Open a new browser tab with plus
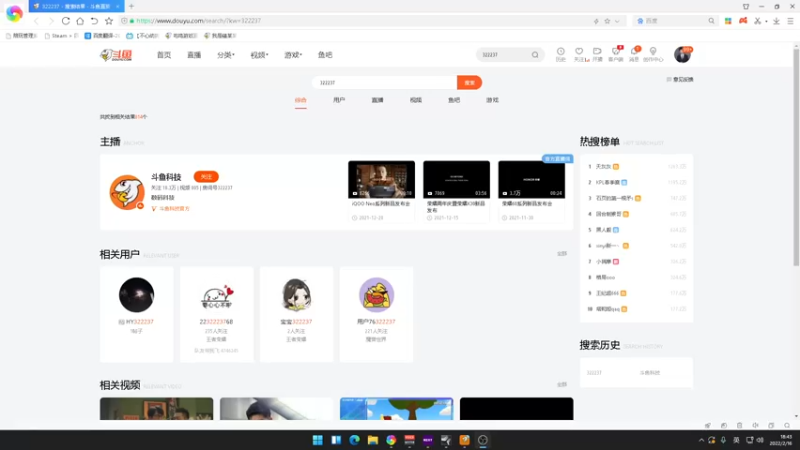Screen dimensions: 800x450 point(131,6)
